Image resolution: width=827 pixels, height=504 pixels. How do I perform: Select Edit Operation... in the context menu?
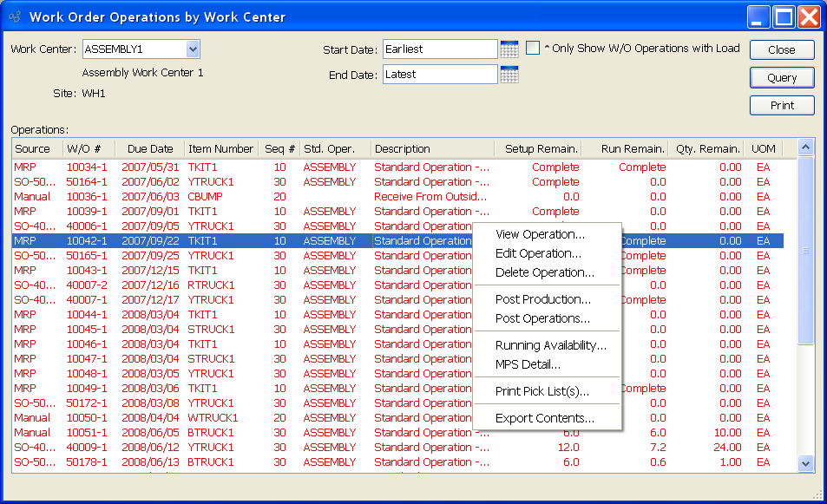pos(538,253)
